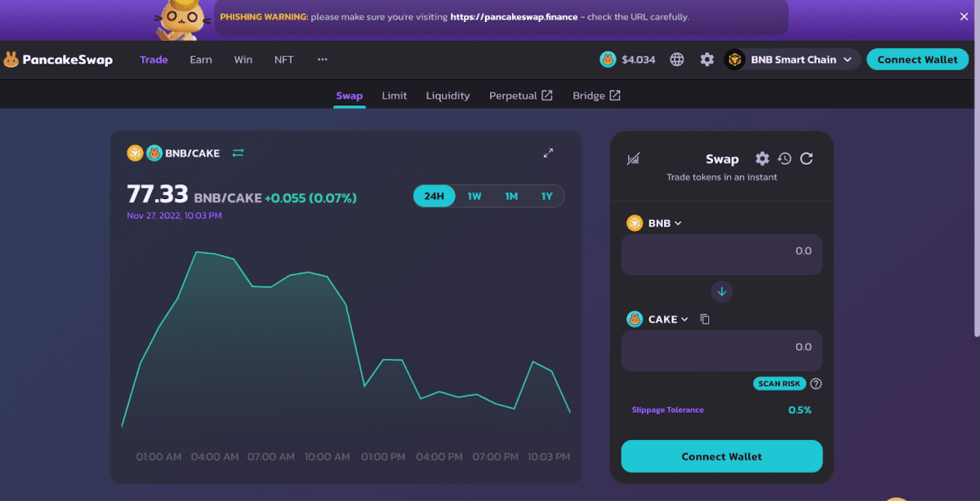Open global settings gear in header
Screen dimensions: 980x501
click(x=707, y=60)
